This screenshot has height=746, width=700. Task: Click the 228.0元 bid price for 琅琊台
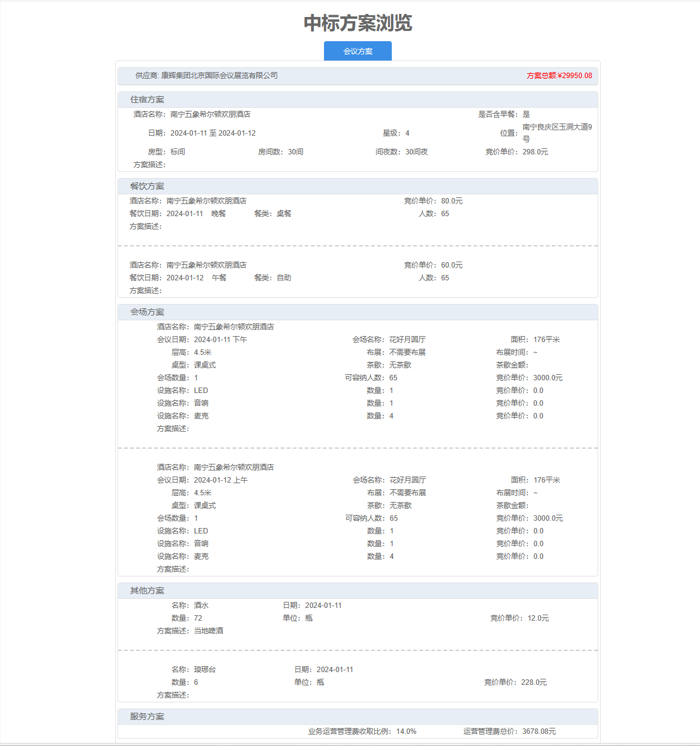533,682
